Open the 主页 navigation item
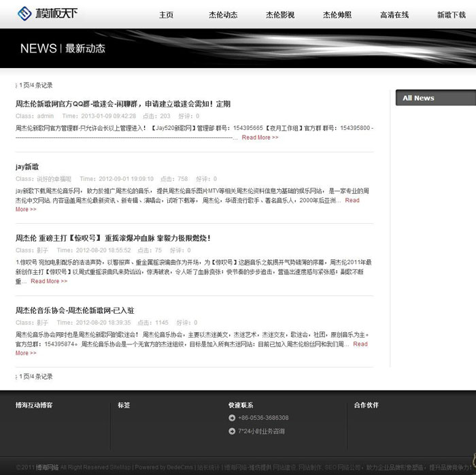The image size is (476, 475). point(166,15)
